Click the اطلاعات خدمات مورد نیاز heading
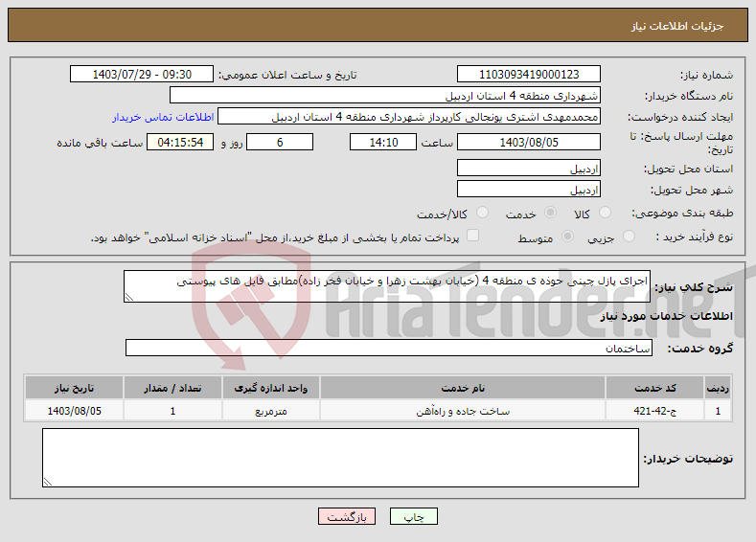 pyautogui.click(x=666, y=316)
